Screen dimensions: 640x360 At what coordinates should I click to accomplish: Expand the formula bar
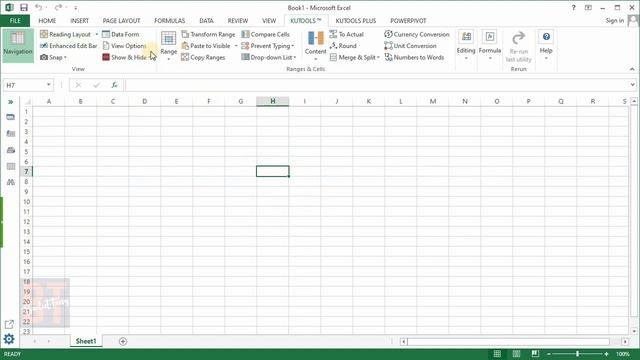633,85
